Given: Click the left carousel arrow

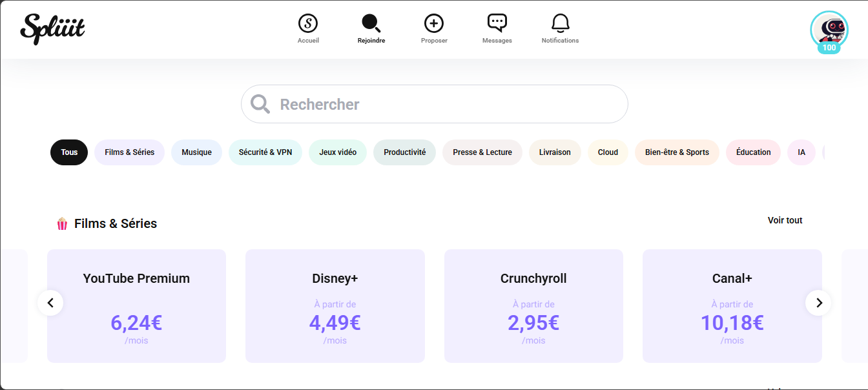Looking at the screenshot, I should pos(50,302).
